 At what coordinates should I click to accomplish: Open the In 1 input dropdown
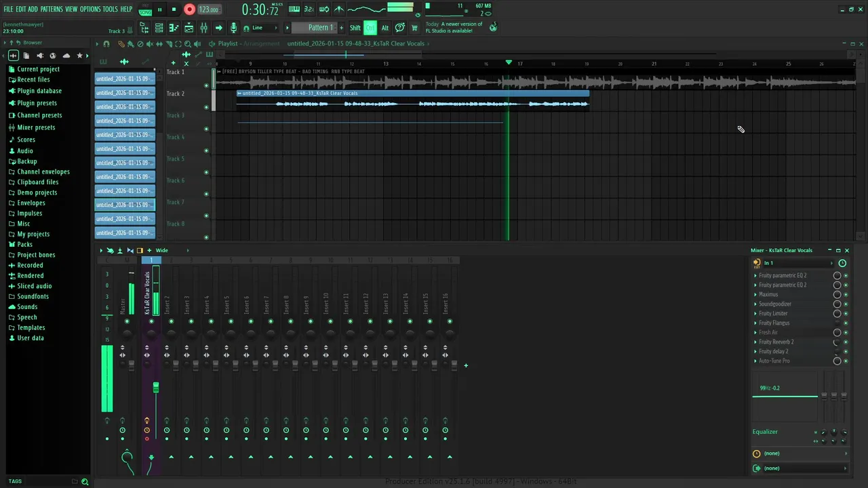tap(797, 263)
